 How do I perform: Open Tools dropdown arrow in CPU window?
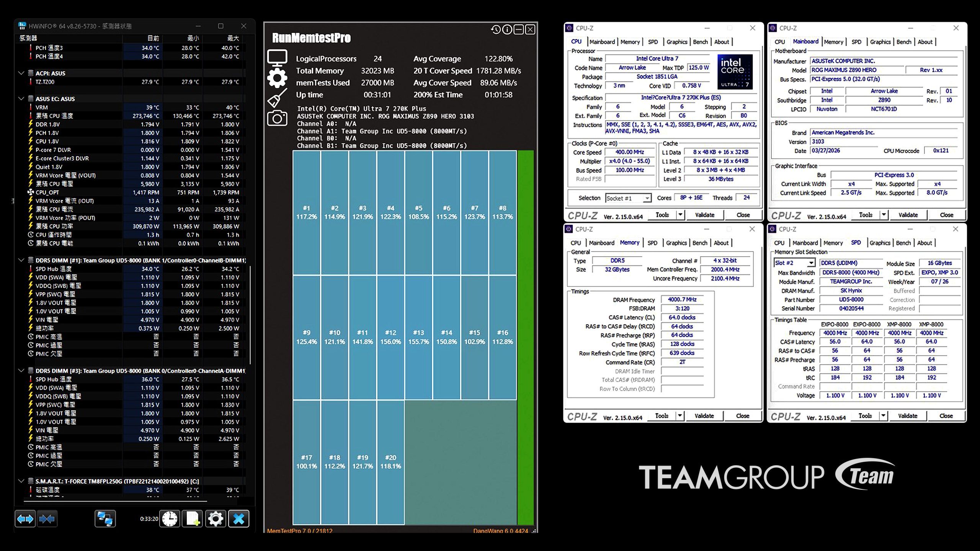pyautogui.click(x=680, y=215)
